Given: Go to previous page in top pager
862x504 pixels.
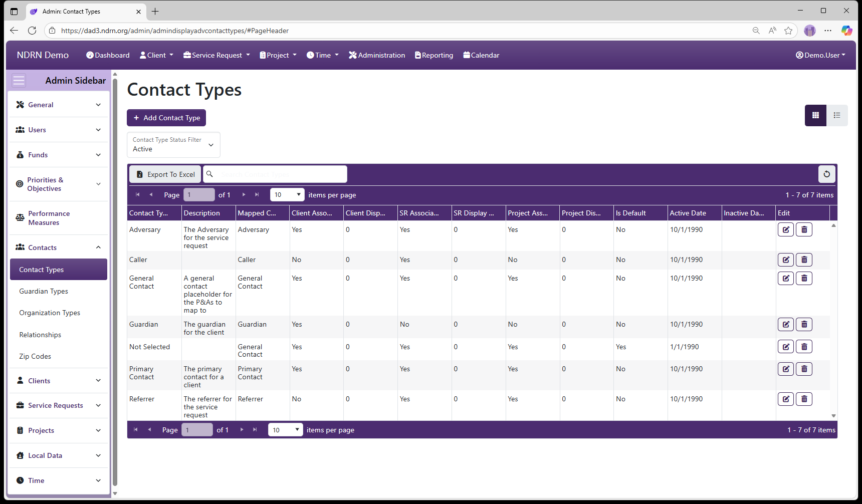Looking at the screenshot, I should pos(151,194).
